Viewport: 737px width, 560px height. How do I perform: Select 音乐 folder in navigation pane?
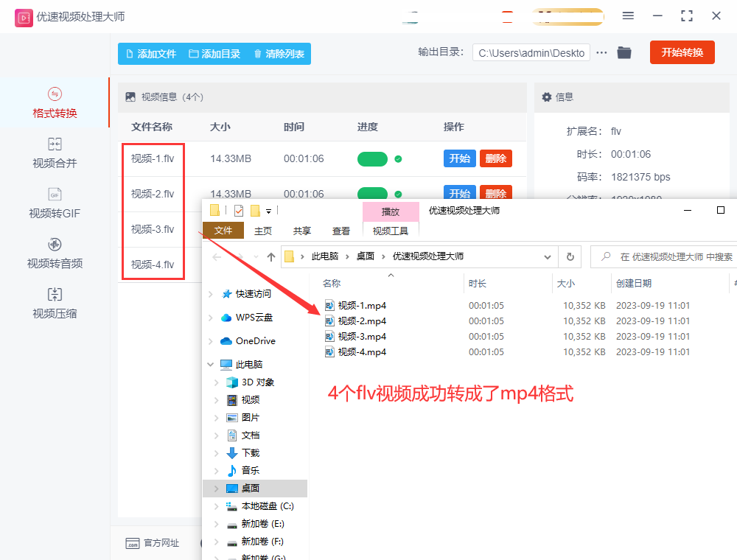coord(251,471)
